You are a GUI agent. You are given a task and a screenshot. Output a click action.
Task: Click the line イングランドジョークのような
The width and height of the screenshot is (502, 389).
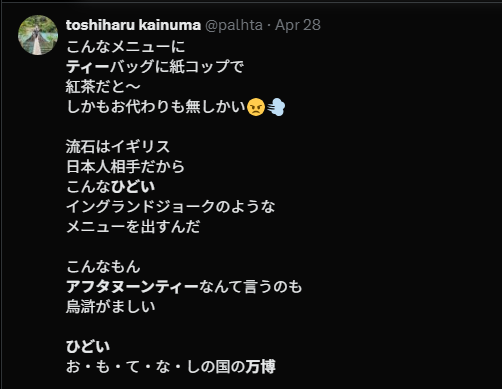click(171, 207)
